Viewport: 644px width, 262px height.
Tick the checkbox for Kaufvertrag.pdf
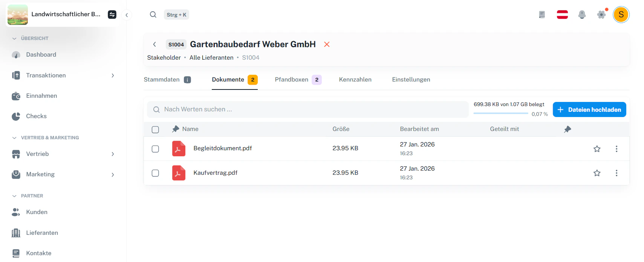click(155, 173)
